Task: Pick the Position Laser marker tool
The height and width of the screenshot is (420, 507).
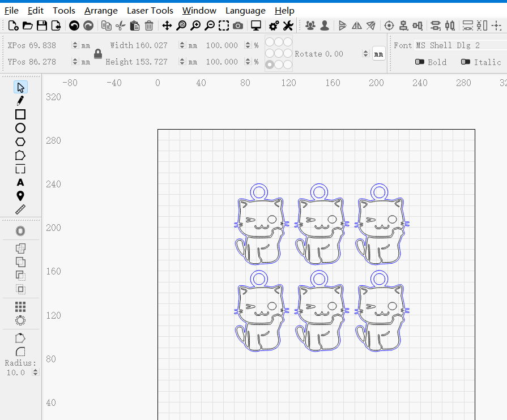Action: (20, 196)
